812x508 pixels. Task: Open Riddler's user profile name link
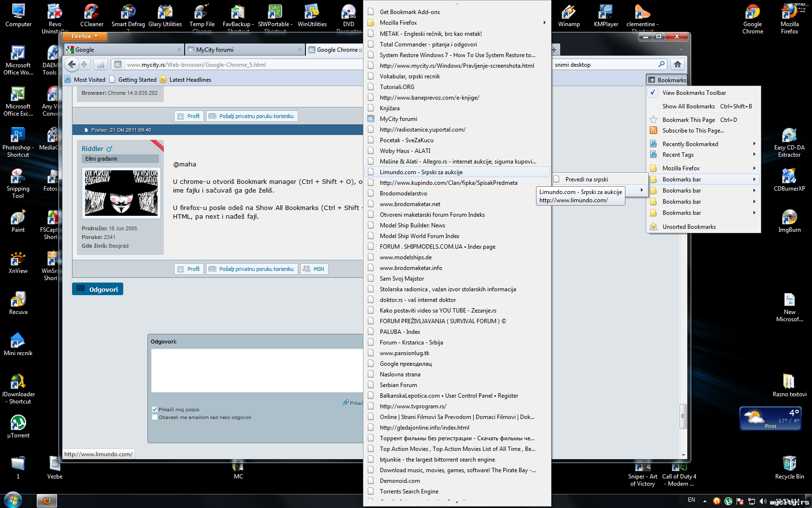(92, 149)
